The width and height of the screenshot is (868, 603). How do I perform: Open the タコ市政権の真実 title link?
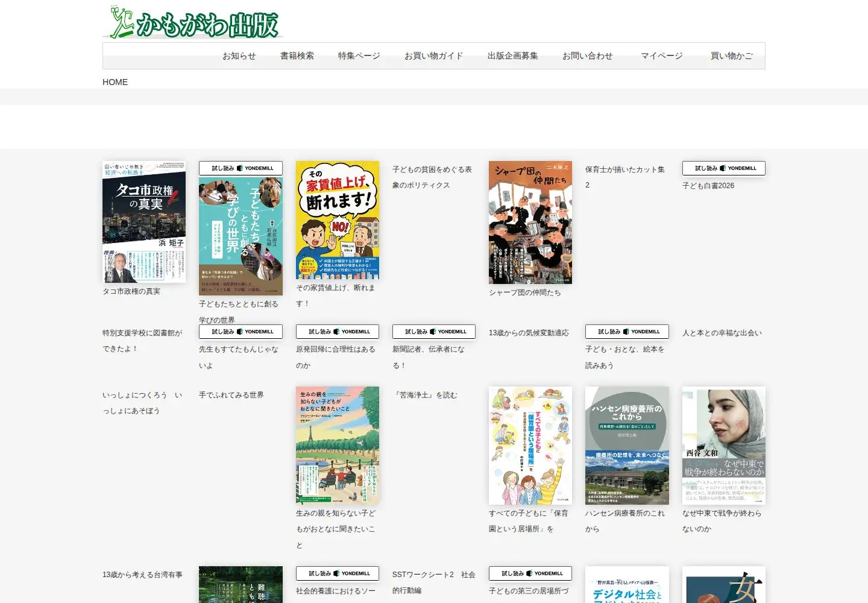click(x=131, y=291)
